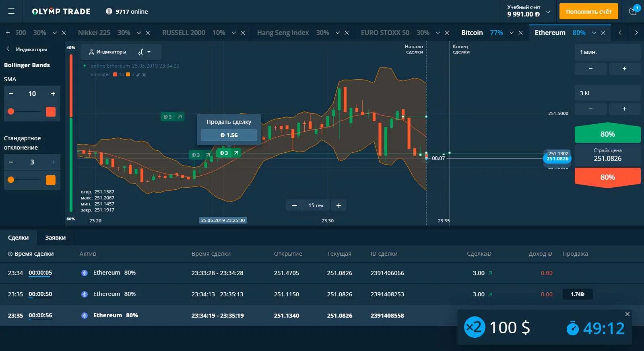Open the orange deviation color swatch

[x=51, y=180]
